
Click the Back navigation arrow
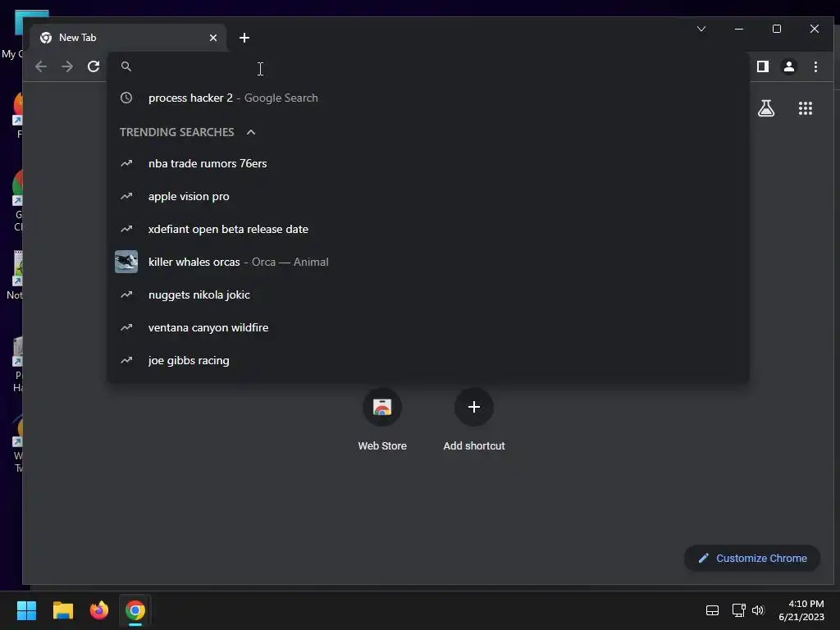point(41,66)
